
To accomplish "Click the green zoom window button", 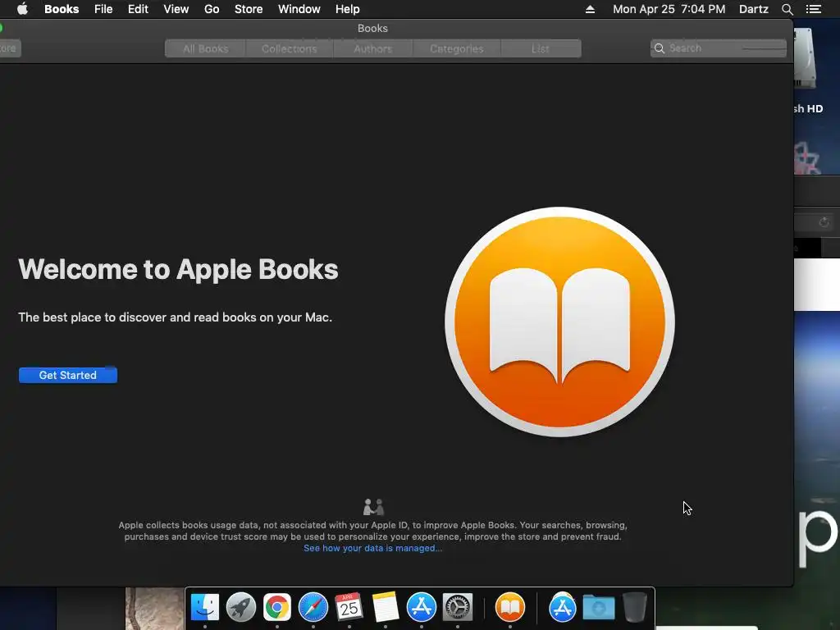I will [1, 28].
